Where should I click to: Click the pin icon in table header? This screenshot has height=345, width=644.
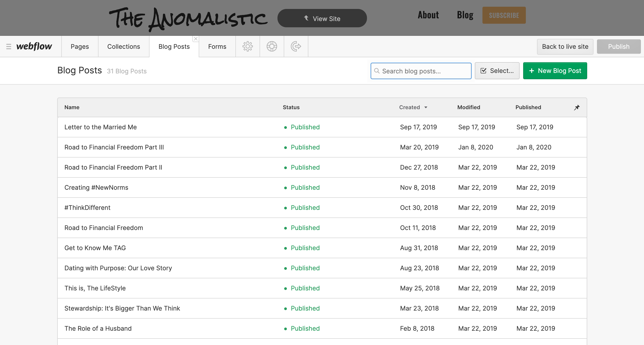point(577,107)
